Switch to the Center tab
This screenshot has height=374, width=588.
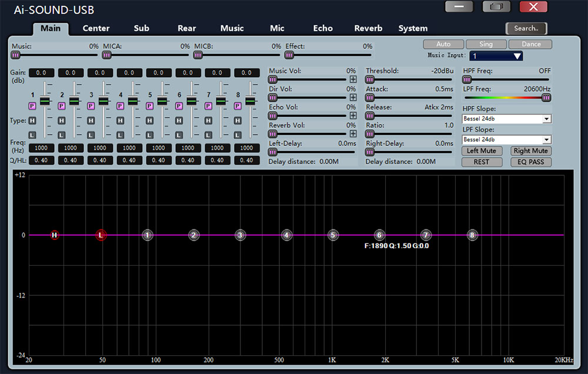coord(96,28)
